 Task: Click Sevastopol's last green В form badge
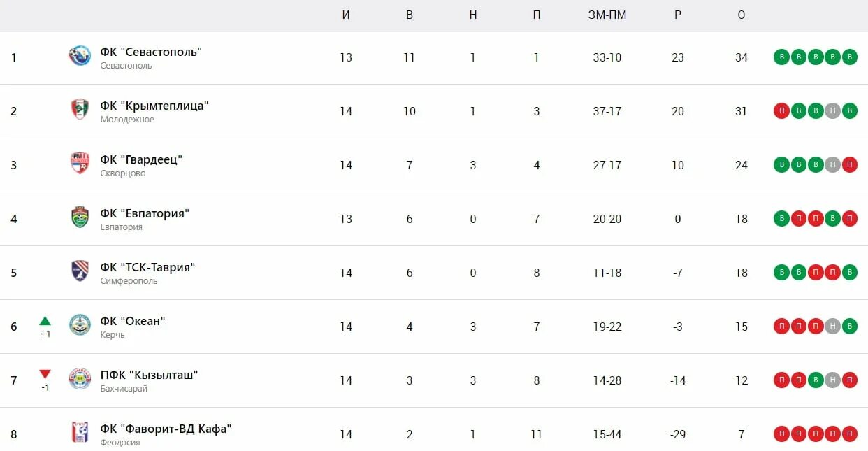[849, 57]
